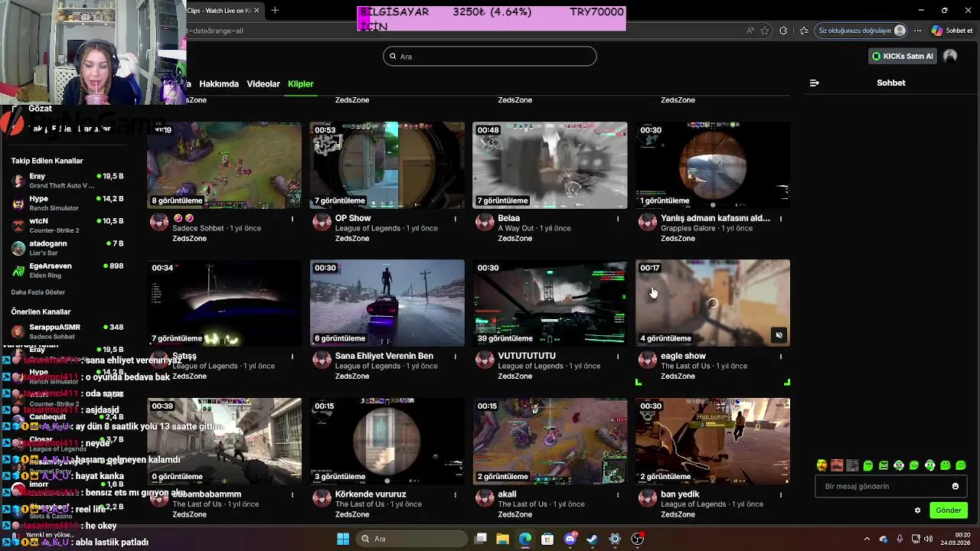Click A Way Out under Belaa clip

coord(516,228)
